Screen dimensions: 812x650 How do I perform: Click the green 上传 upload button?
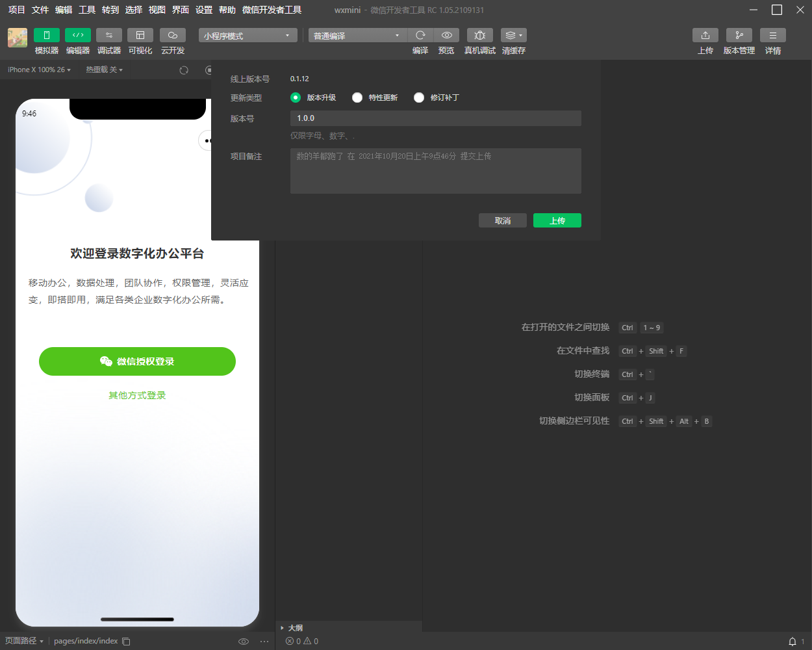tap(557, 220)
